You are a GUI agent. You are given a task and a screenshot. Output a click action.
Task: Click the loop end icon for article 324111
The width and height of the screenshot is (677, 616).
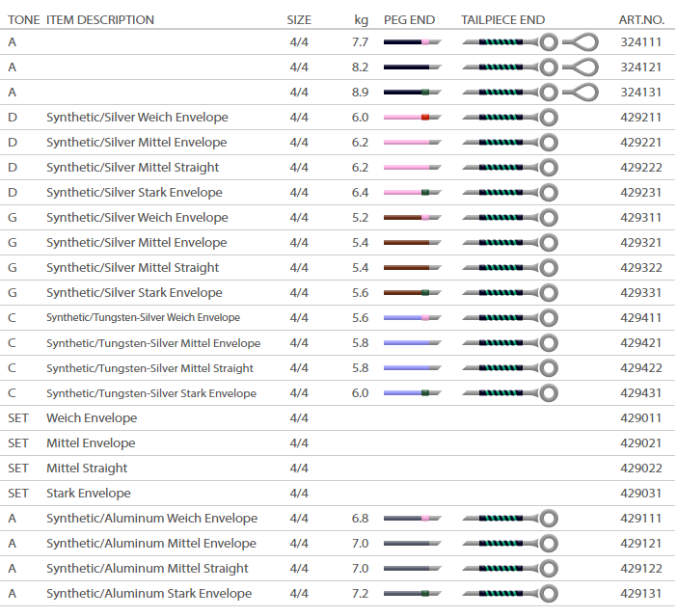pos(580,42)
